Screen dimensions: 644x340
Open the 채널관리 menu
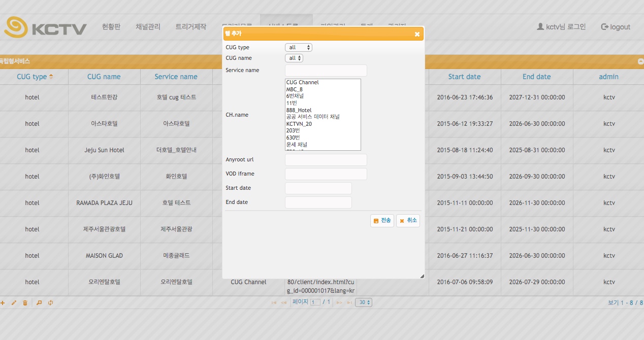pos(148,27)
